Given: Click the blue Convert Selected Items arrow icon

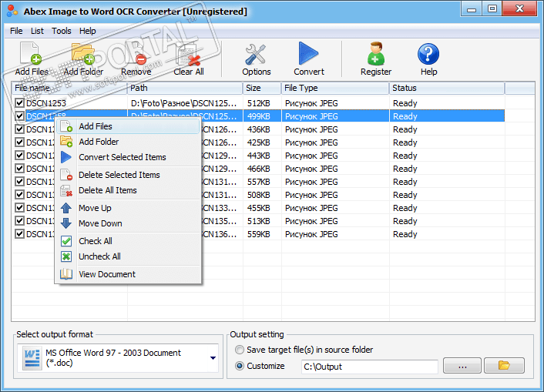Looking at the screenshot, I should [66, 157].
